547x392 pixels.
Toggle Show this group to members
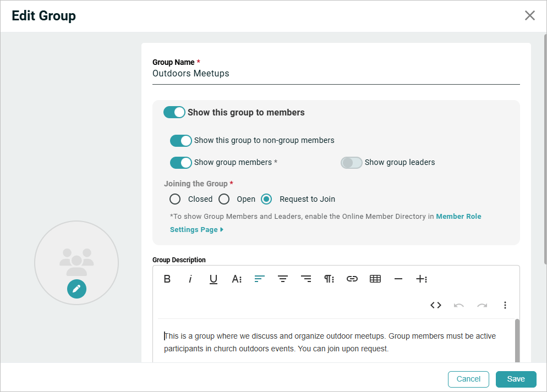[x=174, y=112]
